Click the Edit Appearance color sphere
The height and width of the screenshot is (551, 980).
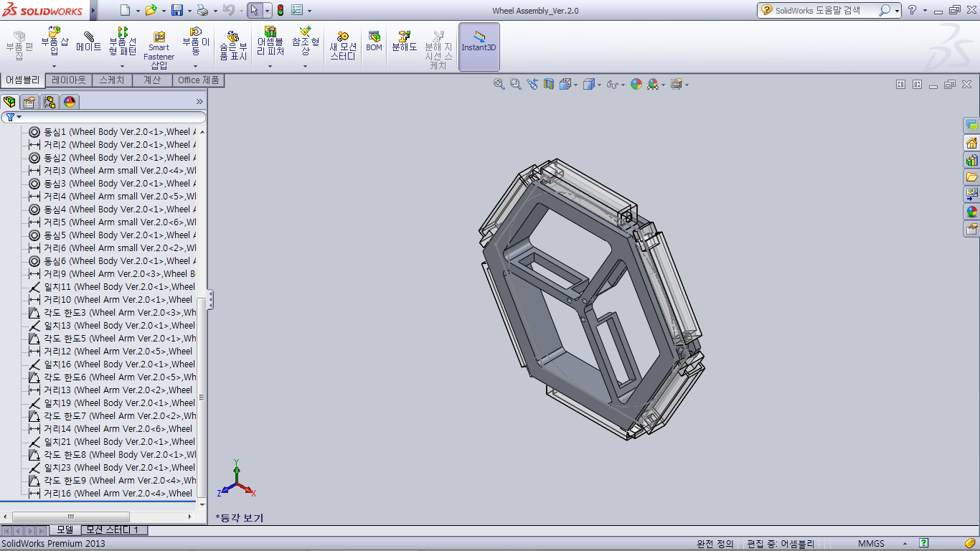636,84
